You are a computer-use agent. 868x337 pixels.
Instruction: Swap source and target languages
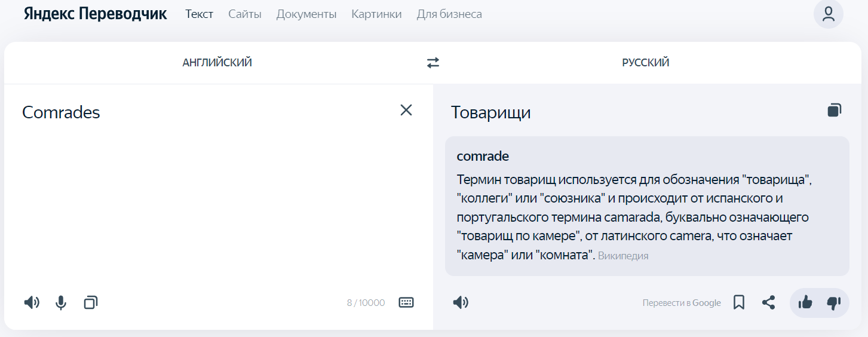click(433, 63)
